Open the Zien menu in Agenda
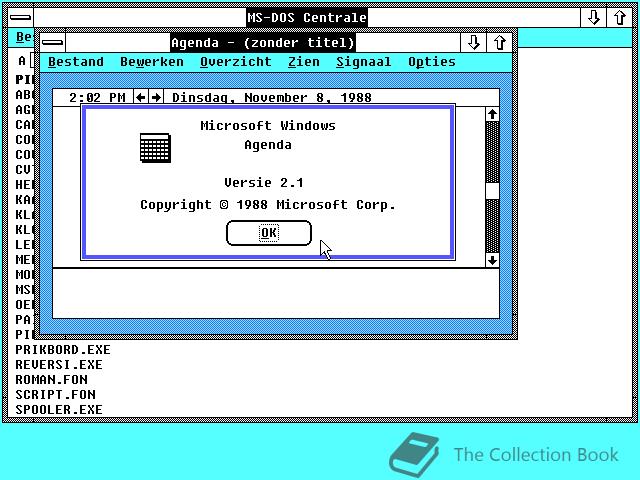Screen dimensions: 640x480 304,62
